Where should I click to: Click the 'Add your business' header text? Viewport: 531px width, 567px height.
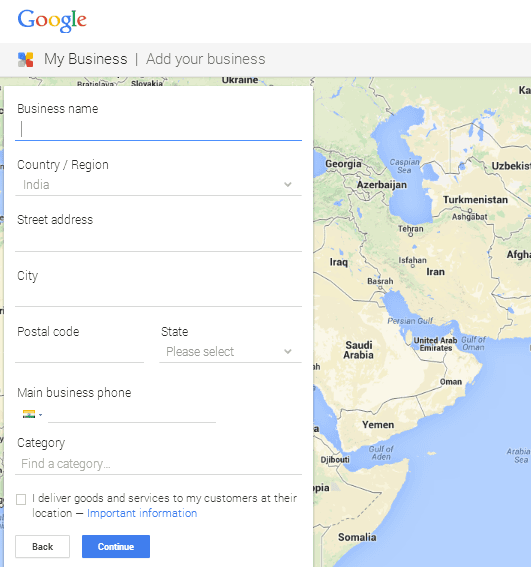(205, 59)
